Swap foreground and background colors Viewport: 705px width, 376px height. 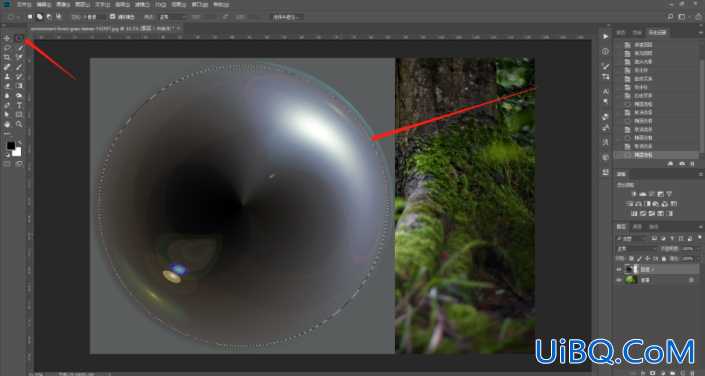click(x=19, y=142)
